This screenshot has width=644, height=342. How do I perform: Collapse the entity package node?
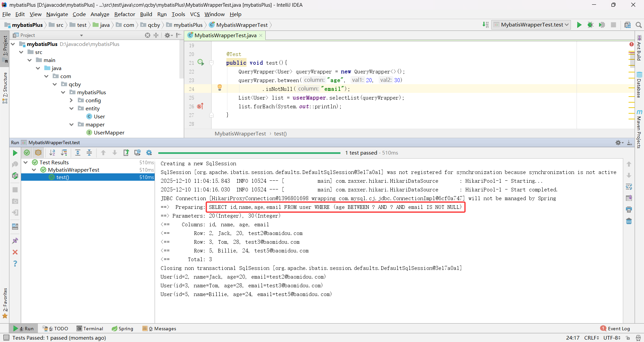(x=71, y=108)
